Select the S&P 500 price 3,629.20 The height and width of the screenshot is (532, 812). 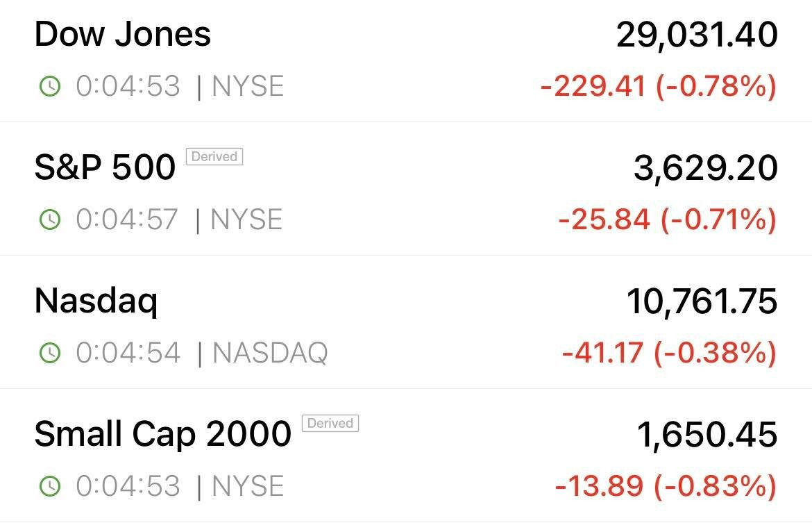[706, 168]
